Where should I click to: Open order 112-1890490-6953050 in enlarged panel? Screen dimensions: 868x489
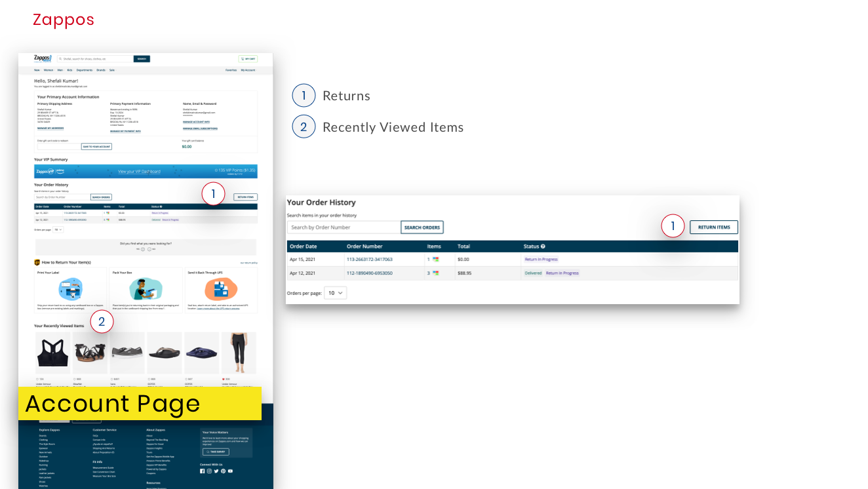click(370, 273)
